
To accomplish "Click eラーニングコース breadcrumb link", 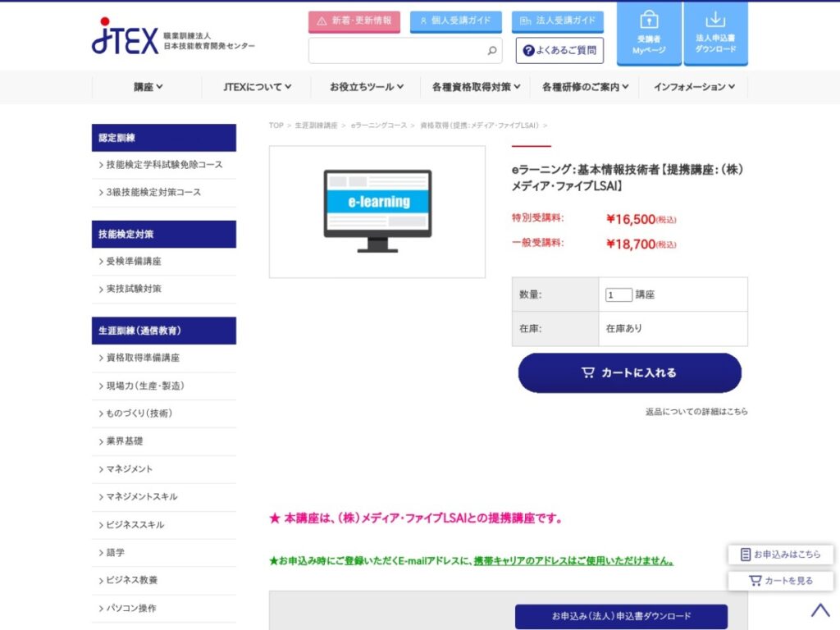I will coord(379,126).
